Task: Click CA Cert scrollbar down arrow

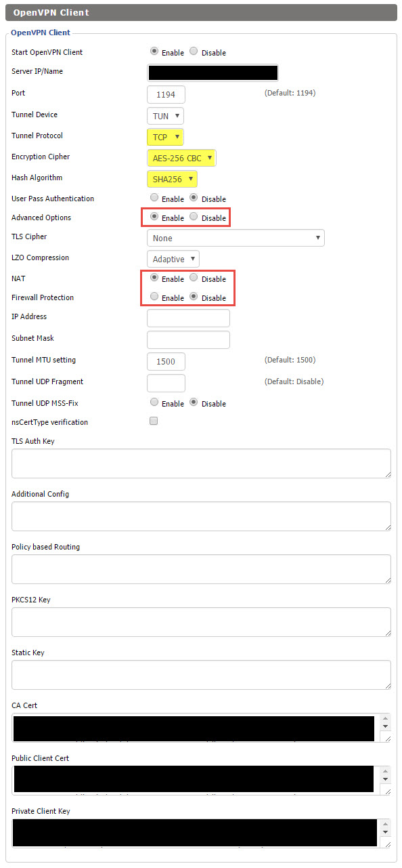Action: pos(386,726)
